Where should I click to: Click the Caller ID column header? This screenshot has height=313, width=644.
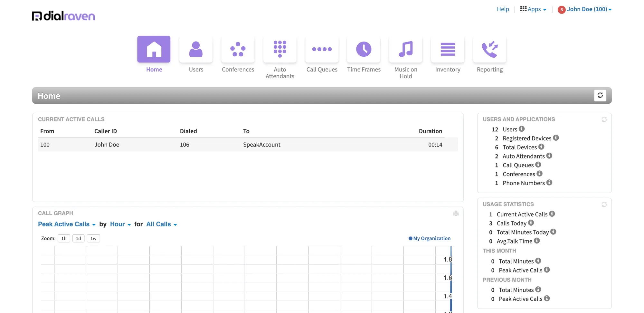[106, 131]
